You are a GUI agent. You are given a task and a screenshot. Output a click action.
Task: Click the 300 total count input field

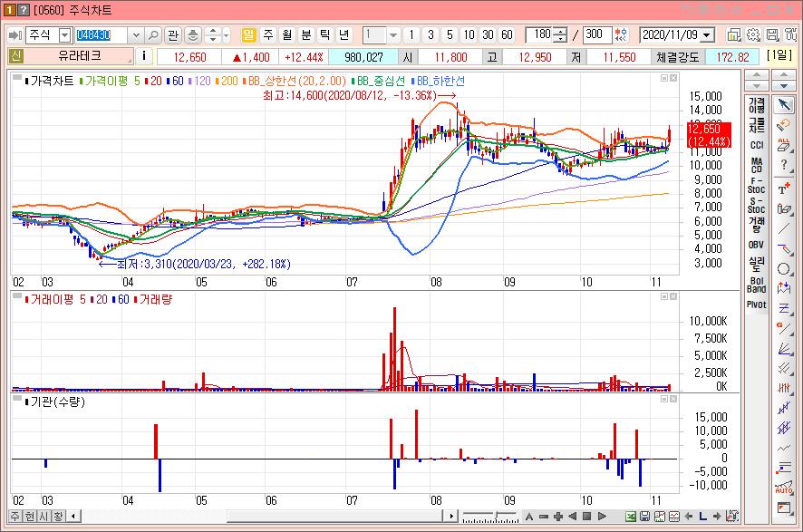coord(596,34)
